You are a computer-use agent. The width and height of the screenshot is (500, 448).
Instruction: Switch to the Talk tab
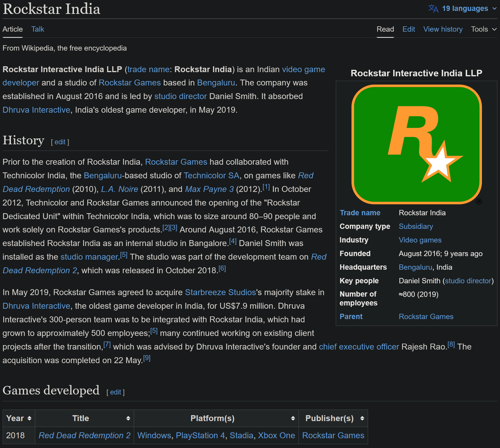pos(38,29)
